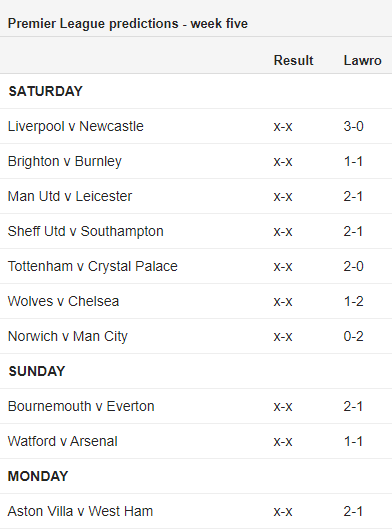The image size is (392, 529).
Task: Click the Norwich v Man City fixture
Action: tap(68, 336)
